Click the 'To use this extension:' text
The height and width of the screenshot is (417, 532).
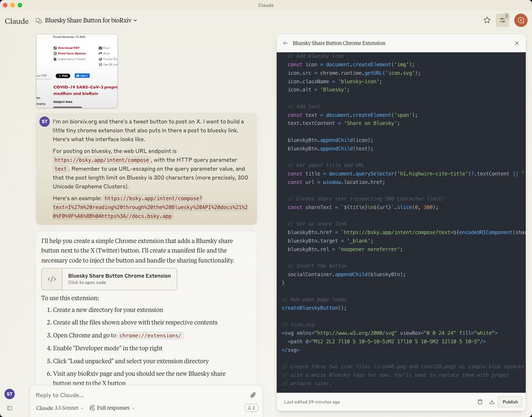pyautogui.click(x=70, y=298)
